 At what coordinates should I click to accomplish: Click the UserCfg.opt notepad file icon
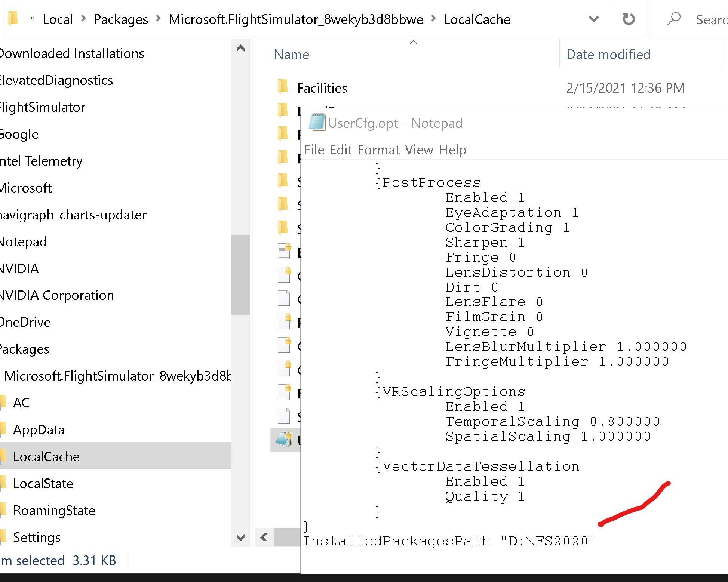(x=284, y=439)
